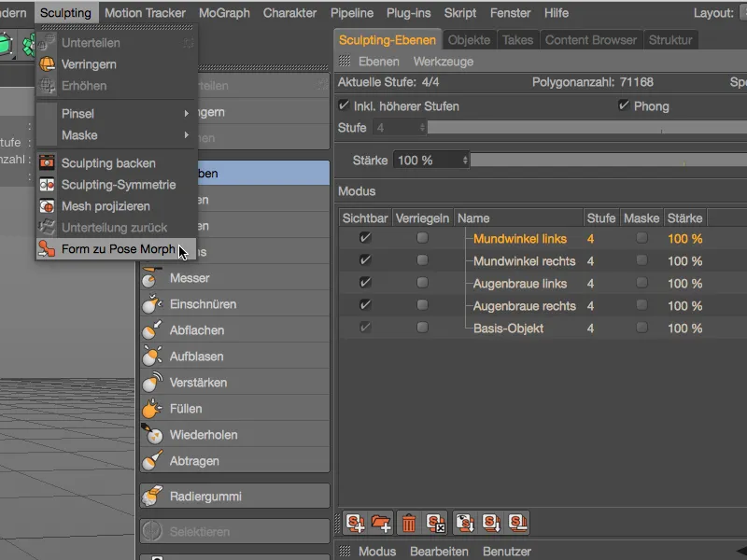This screenshot has width=747, height=560.
Task: Switch to the Struktur tab
Action: point(670,40)
